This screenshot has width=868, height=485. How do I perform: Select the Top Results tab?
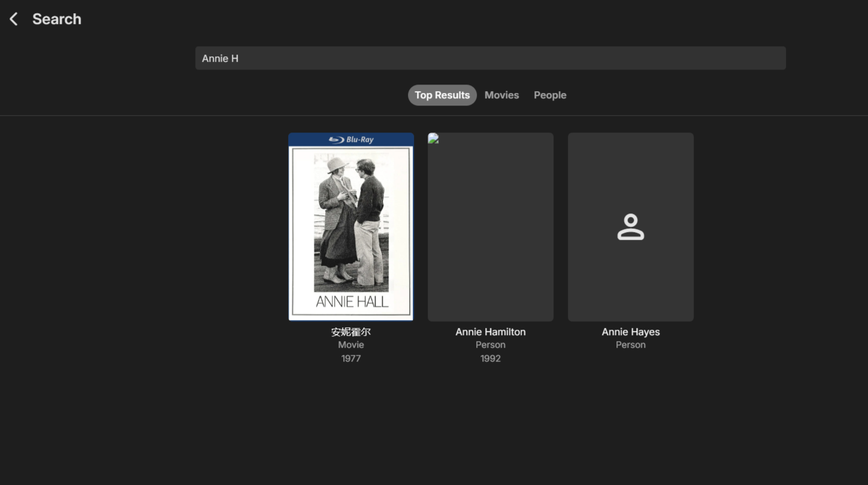pyautogui.click(x=442, y=95)
